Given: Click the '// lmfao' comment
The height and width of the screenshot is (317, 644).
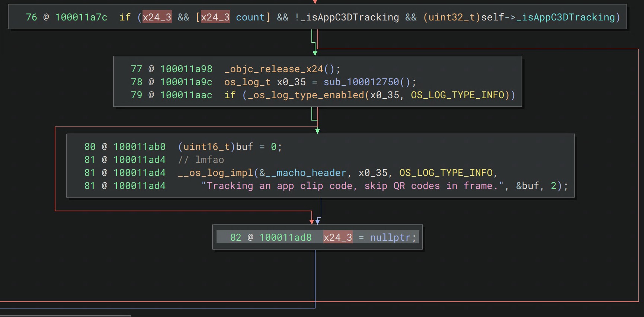Looking at the screenshot, I should point(201,160).
